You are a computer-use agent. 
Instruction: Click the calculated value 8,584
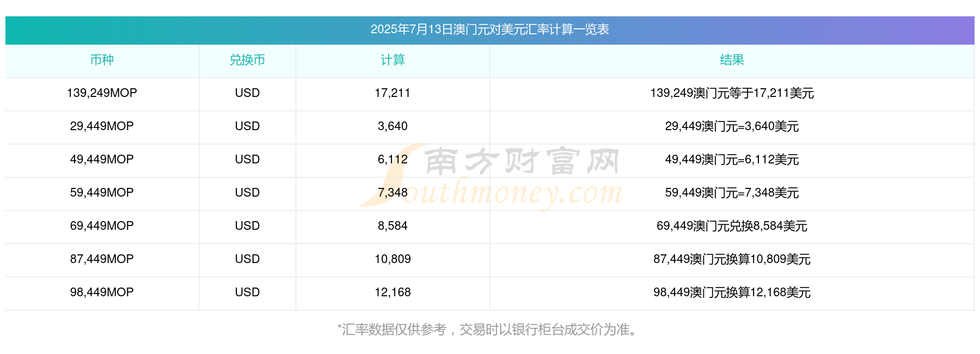coord(393,226)
